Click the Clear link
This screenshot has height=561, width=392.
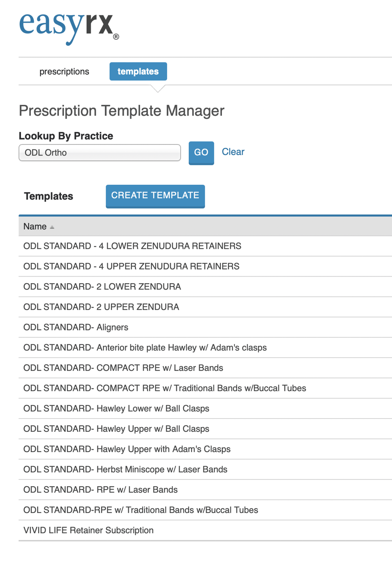(x=233, y=152)
